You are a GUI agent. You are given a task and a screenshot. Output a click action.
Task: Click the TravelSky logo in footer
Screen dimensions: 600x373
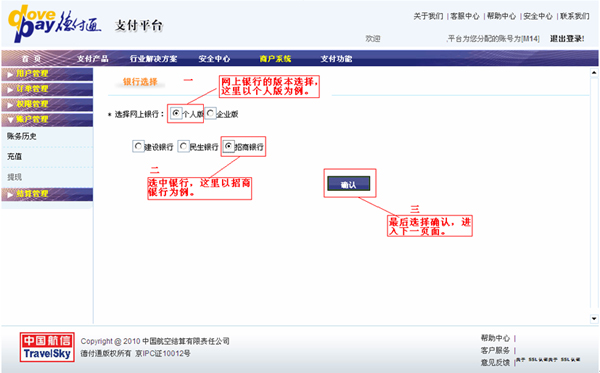tap(47, 347)
